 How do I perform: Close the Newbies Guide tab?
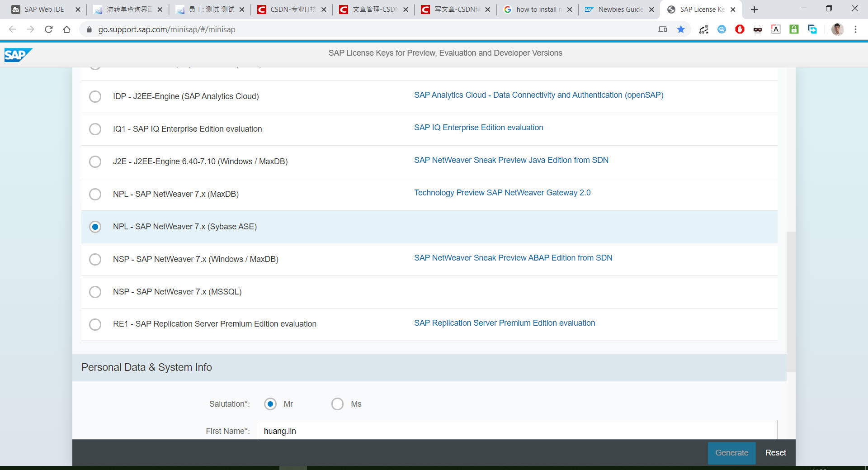coord(651,9)
